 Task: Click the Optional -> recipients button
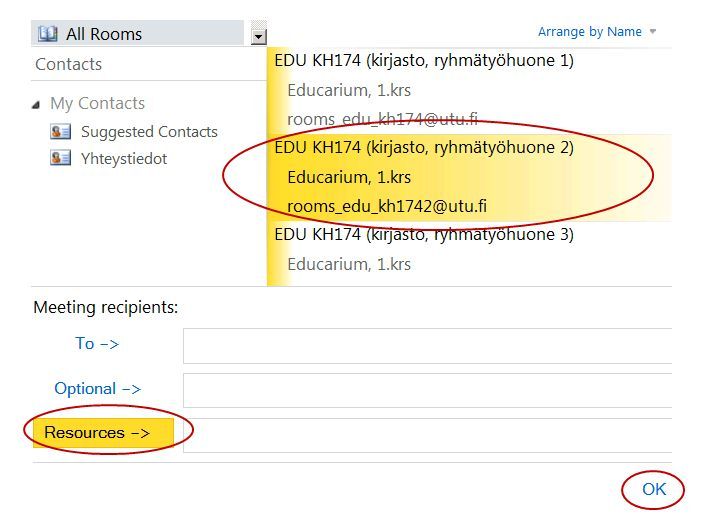97,389
